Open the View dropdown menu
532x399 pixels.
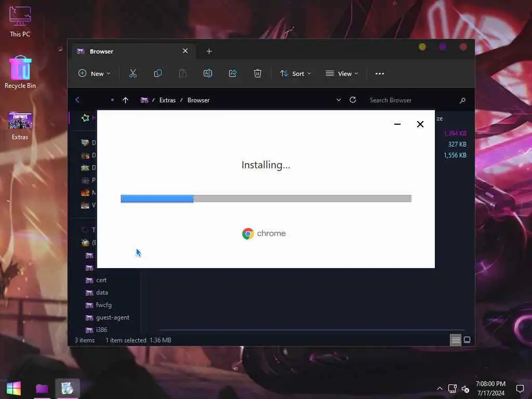point(342,74)
